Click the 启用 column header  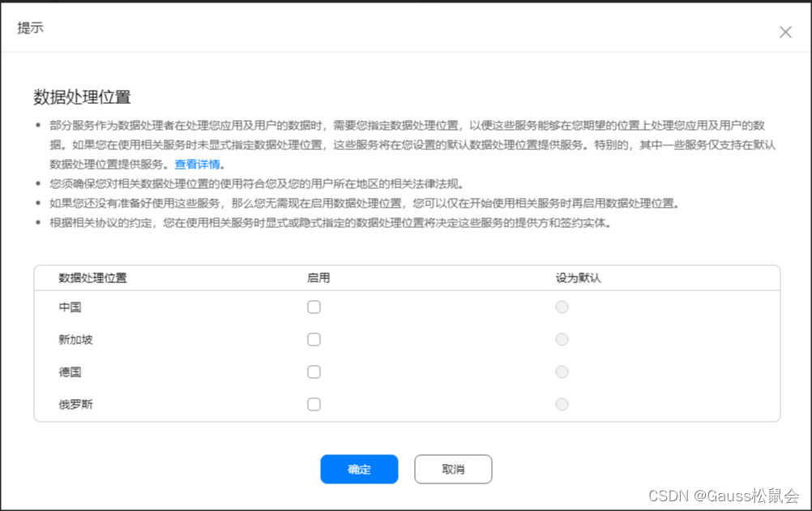pyautogui.click(x=318, y=277)
